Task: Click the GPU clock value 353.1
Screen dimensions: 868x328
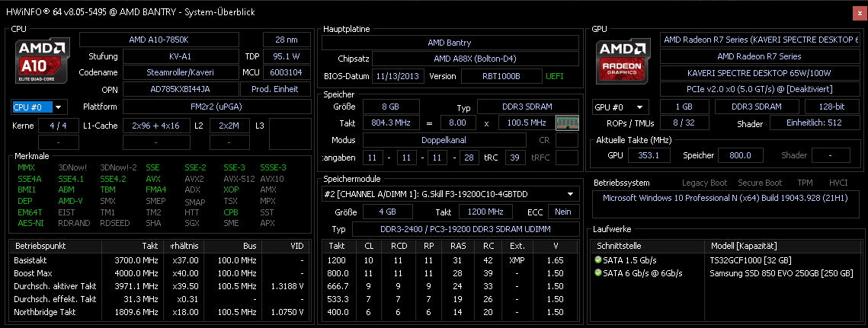Action: [x=649, y=155]
